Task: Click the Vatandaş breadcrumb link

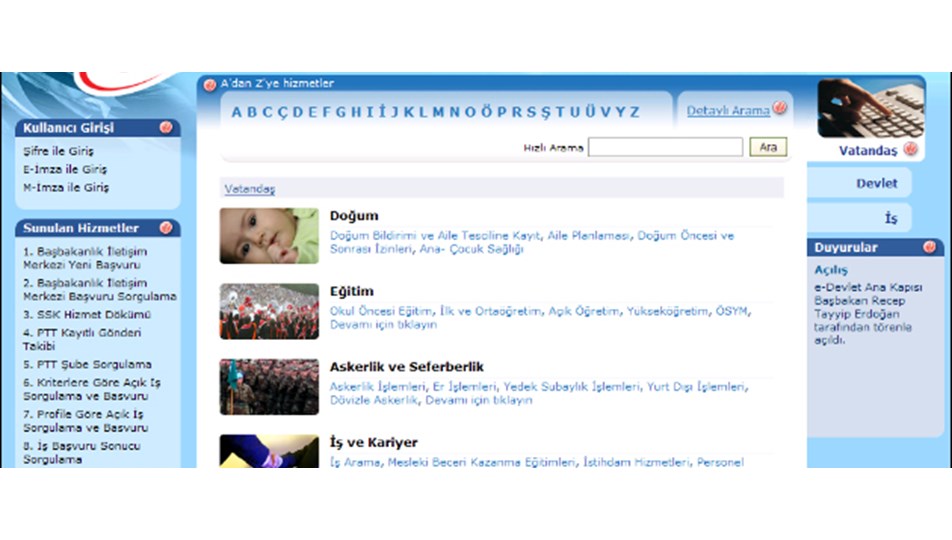Action: (x=249, y=188)
